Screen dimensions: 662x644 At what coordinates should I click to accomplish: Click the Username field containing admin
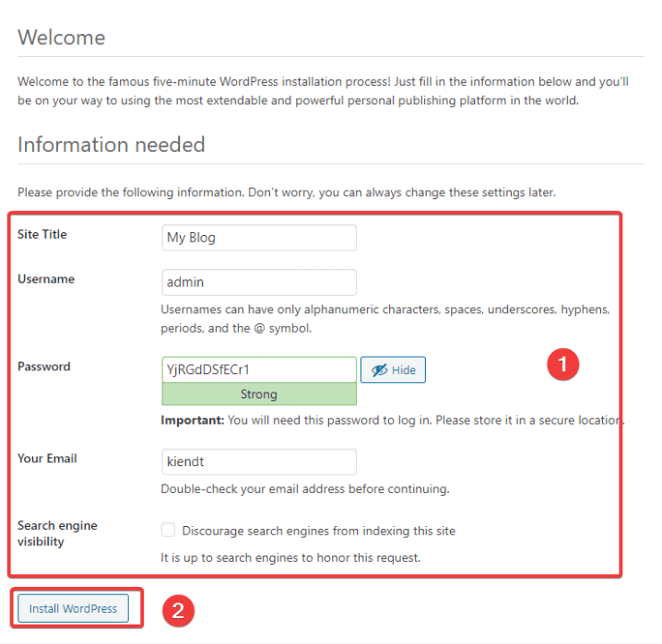tap(258, 282)
